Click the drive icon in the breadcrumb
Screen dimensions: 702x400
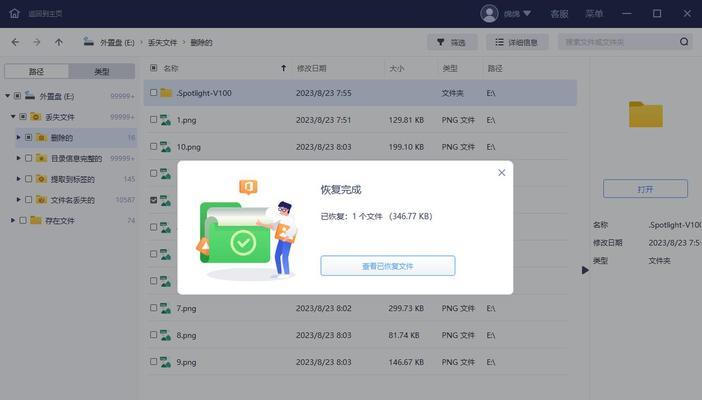pyautogui.click(x=88, y=42)
